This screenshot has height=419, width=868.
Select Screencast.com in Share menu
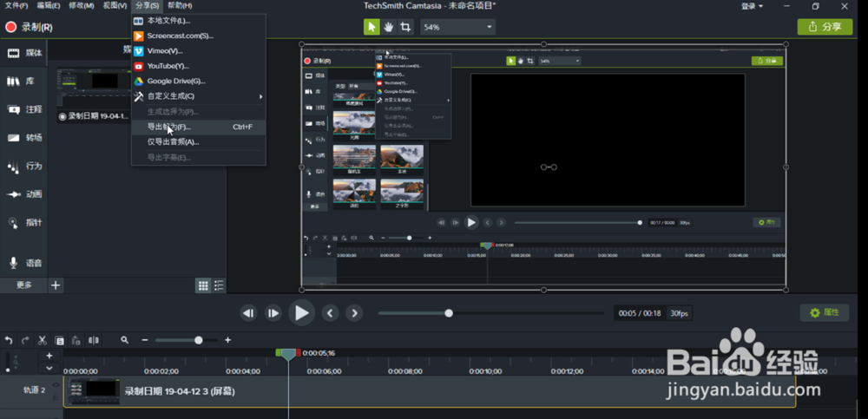199,36
